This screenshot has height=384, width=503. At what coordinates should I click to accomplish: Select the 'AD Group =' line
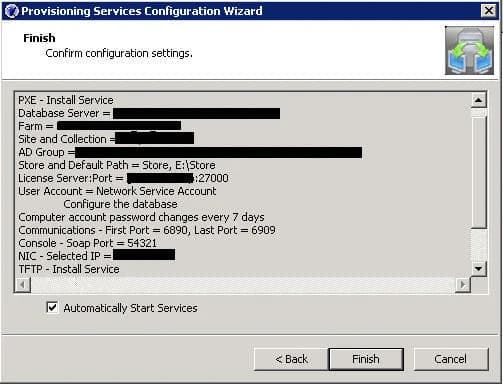pyautogui.click(x=190, y=152)
